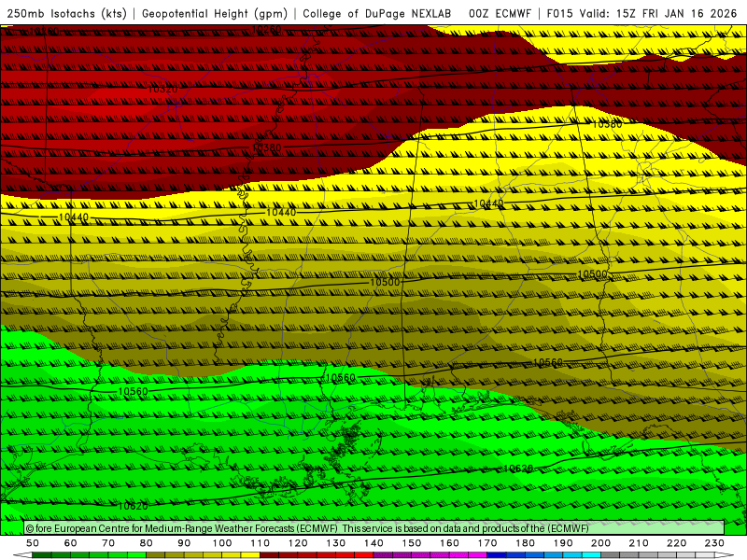This screenshot has height=560, width=747.
Task: Click the 220 value on the legend
Action: coord(676,543)
